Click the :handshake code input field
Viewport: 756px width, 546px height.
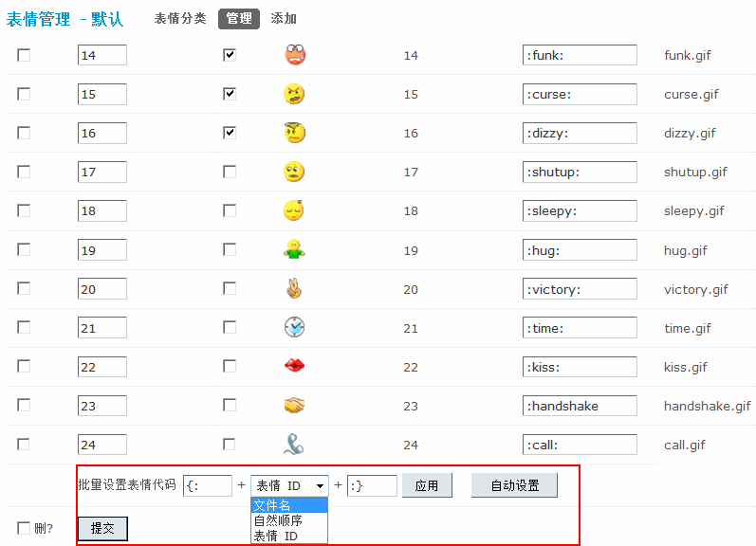coord(580,406)
